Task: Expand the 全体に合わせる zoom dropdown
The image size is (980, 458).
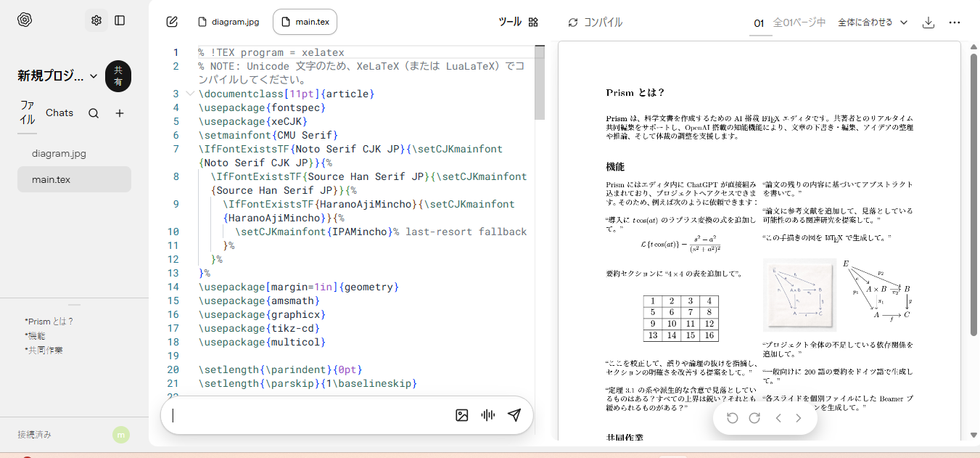Action: [x=873, y=23]
